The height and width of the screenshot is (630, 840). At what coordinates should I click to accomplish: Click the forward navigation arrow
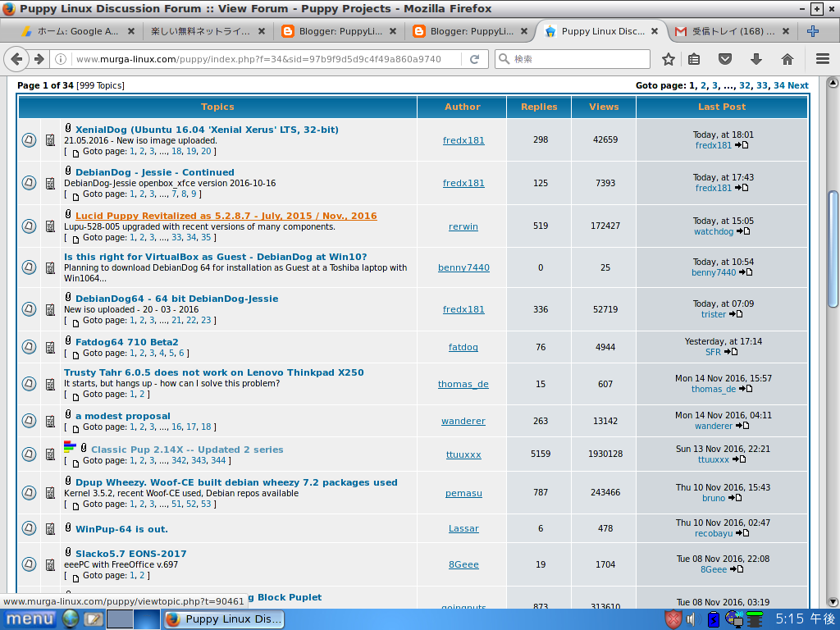tap(39, 59)
